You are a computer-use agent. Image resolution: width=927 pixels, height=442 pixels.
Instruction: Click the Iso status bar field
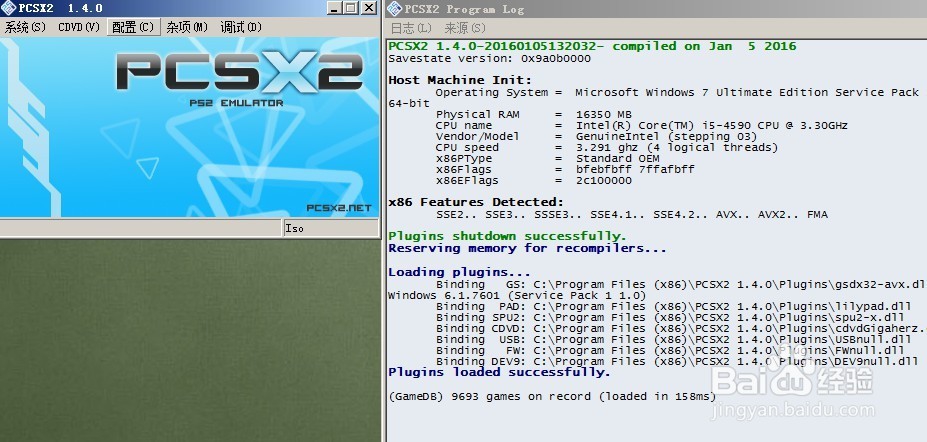coord(330,228)
